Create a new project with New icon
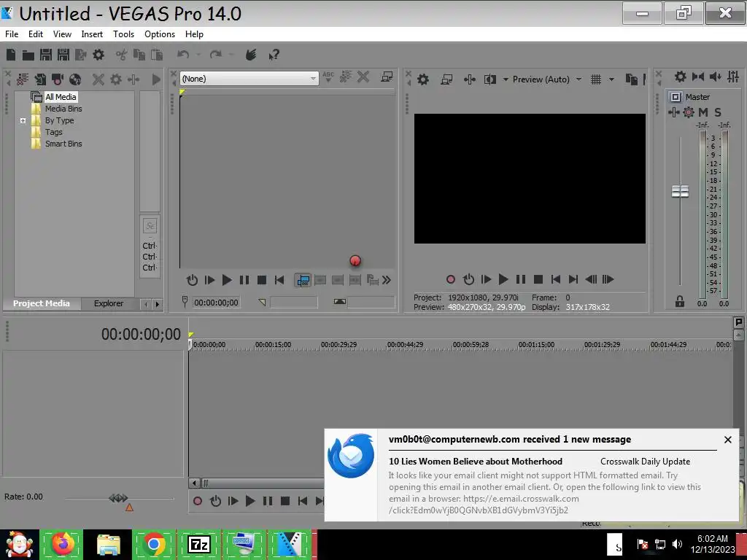 click(11, 55)
